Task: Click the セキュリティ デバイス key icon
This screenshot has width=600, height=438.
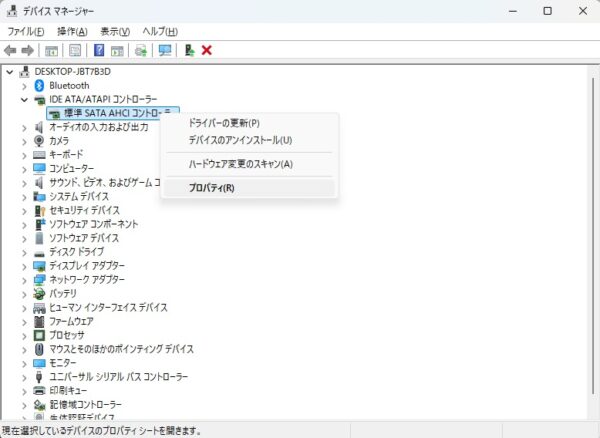Action: 40,210
